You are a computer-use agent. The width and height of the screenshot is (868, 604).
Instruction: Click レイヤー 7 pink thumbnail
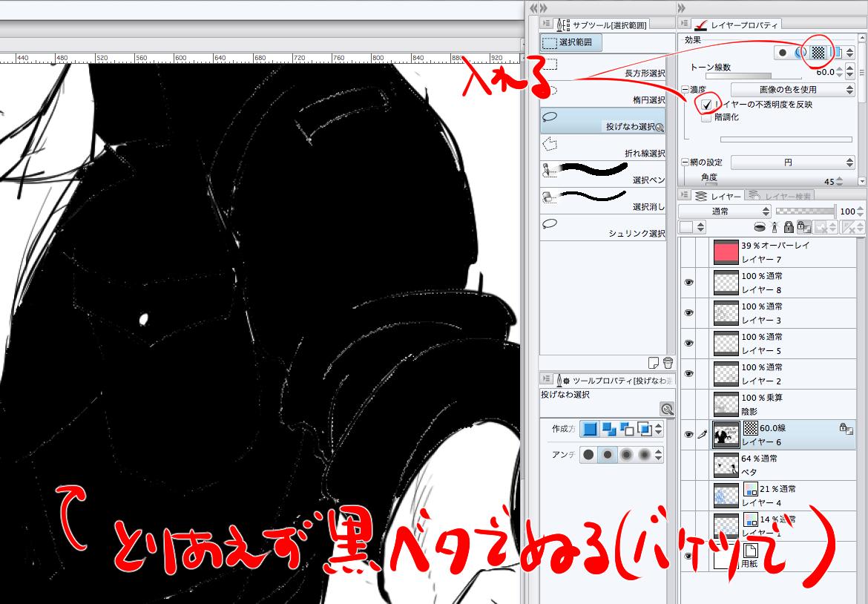[726, 252]
